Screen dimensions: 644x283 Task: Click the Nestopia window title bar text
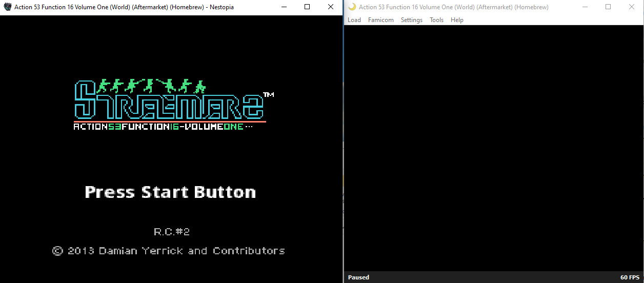(124, 7)
